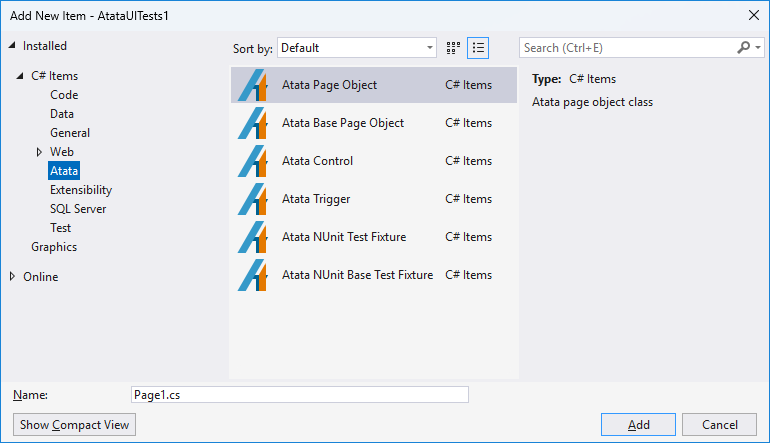
Task: Expand the Web tree node
Action: coord(39,152)
